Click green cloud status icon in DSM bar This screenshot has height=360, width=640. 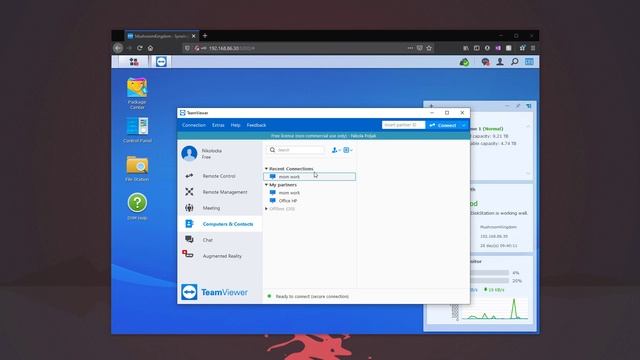click(x=464, y=62)
